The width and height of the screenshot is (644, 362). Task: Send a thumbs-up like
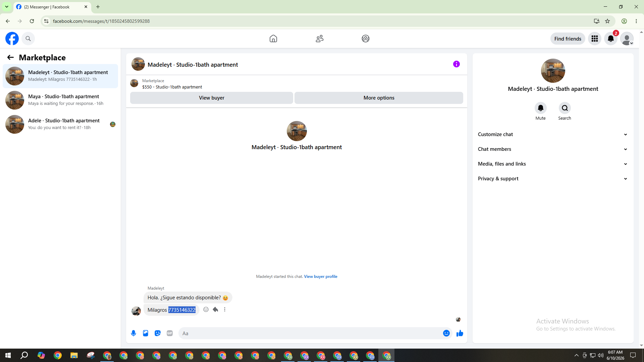460,333
